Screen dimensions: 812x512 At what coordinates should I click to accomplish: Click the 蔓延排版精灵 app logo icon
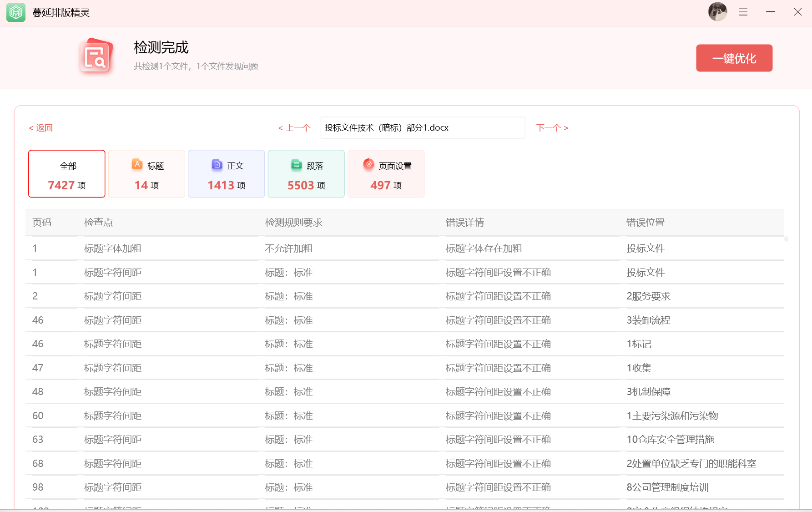pos(15,12)
